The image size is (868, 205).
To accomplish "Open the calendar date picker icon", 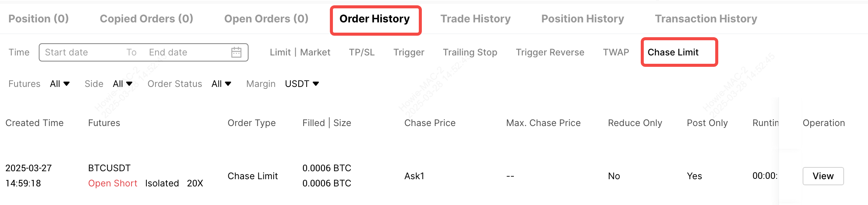I will (x=236, y=52).
